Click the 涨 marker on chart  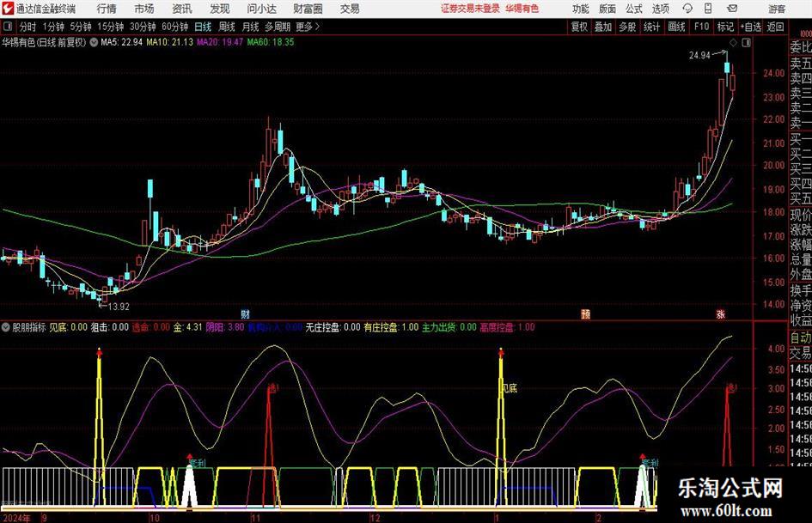(x=720, y=313)
